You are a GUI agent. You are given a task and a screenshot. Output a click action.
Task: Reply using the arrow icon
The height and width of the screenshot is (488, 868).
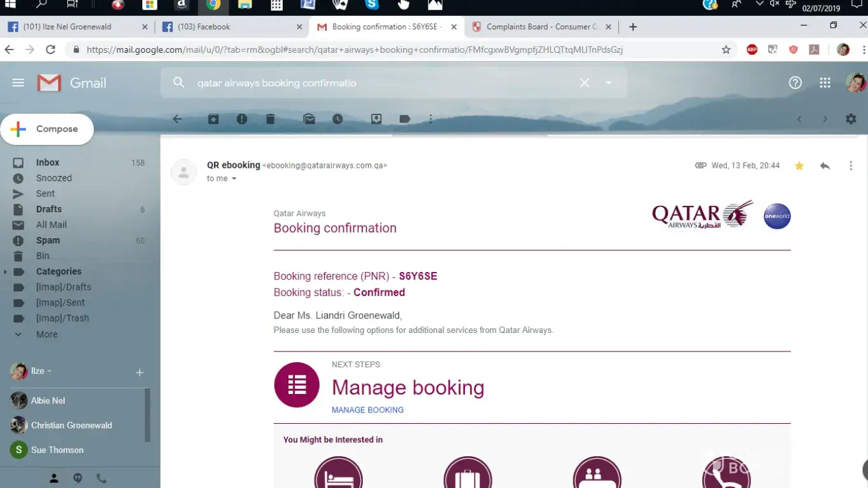(825, 166)
